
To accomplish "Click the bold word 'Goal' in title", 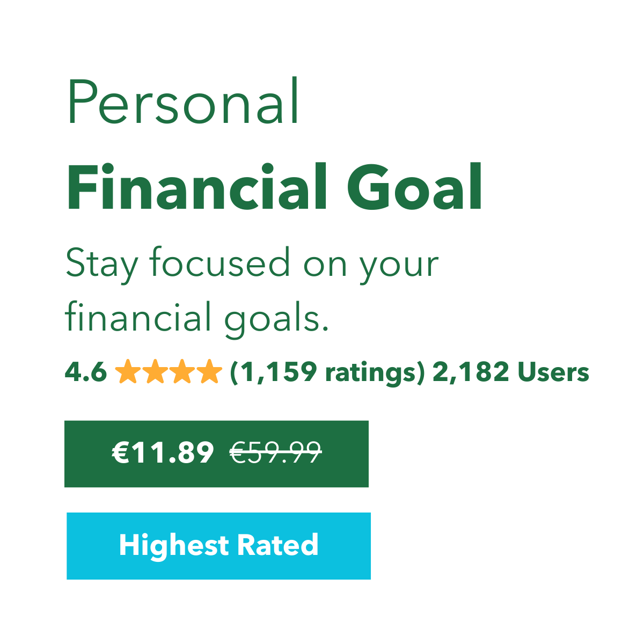I will [x=414, y=188].
